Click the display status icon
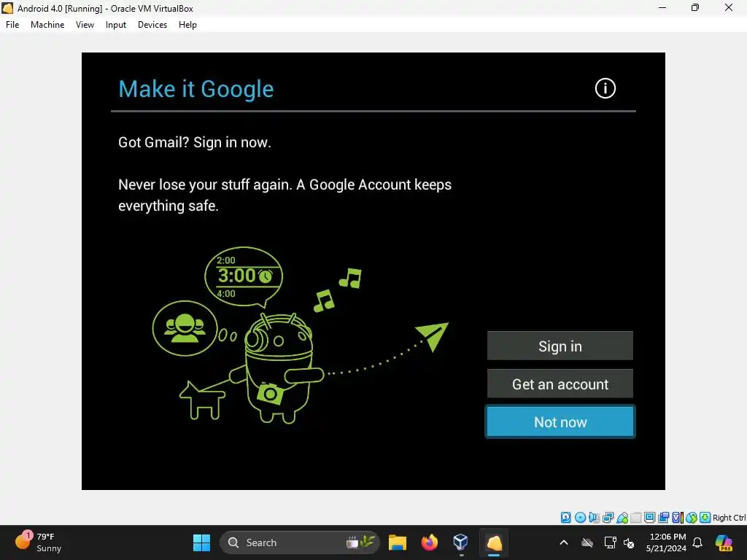Screen dimensions: 747x560 click(x=649, y=518)
